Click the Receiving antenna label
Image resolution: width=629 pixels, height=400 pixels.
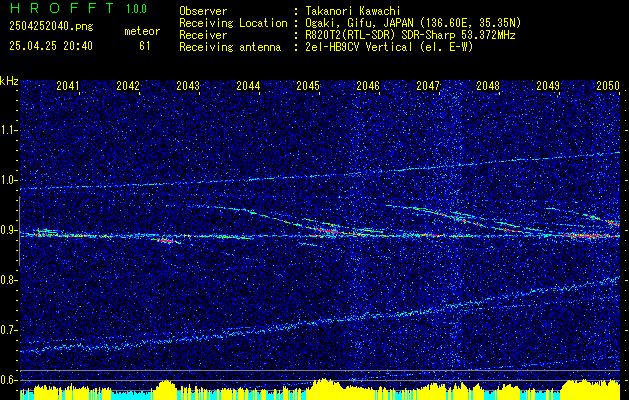pos(230,47)
